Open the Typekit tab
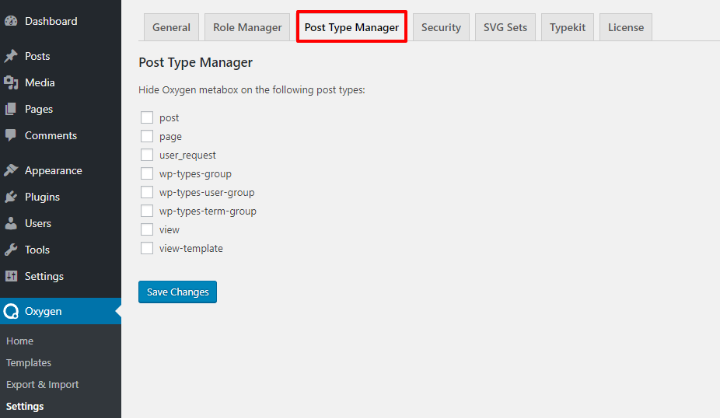This screenshot has width=720, height=418. pos(568,27)
